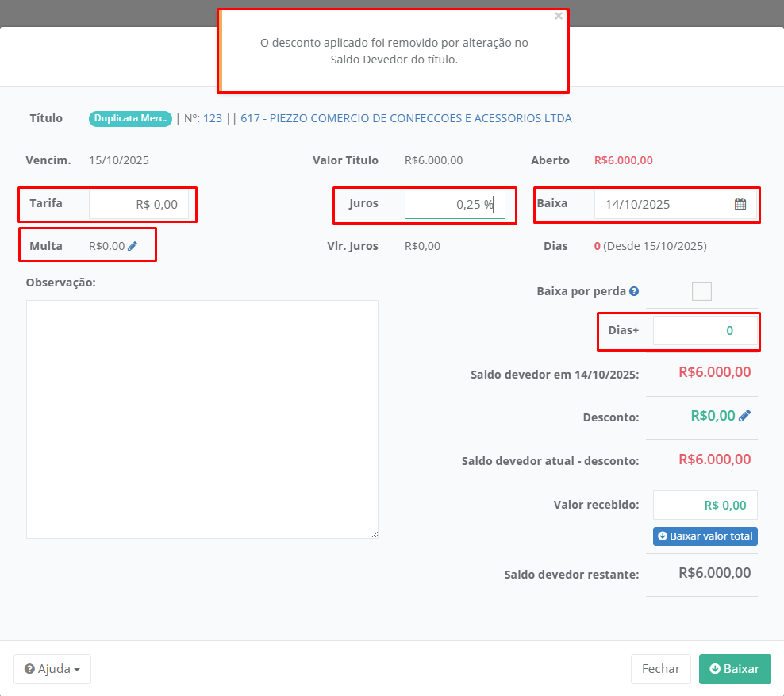Open the title number 123 link
The image size is (784, 696).
(213, 118)
